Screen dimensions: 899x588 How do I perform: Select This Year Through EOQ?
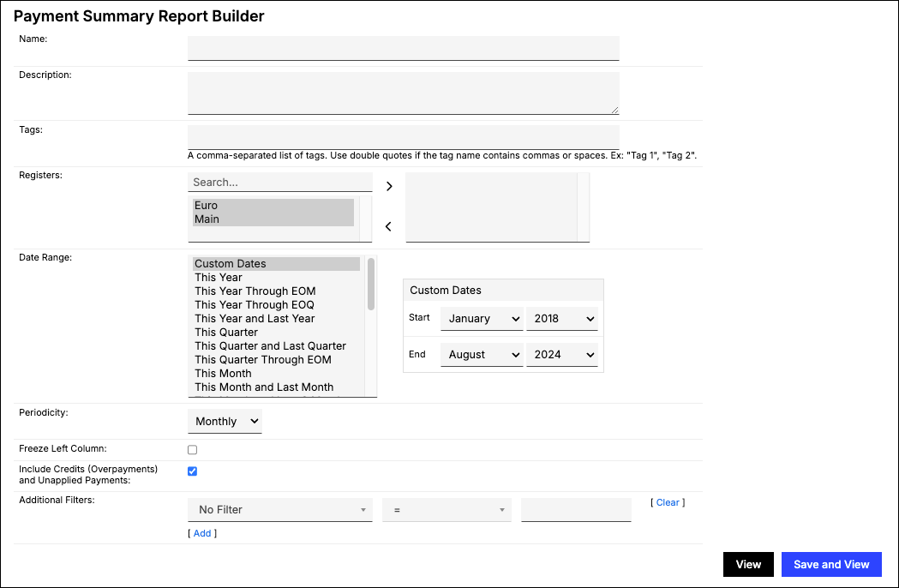[x=276, y=305]
